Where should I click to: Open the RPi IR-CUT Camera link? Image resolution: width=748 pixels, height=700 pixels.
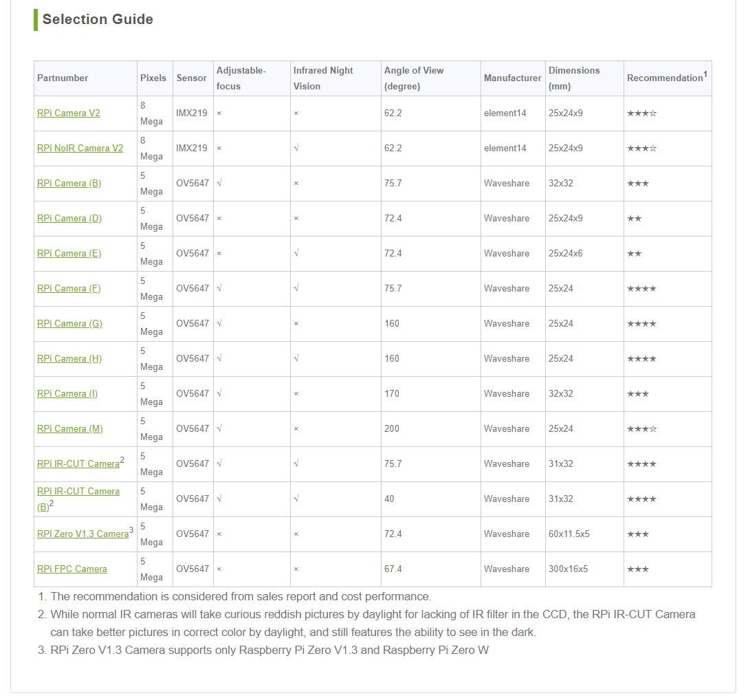[x=78, y=464]
